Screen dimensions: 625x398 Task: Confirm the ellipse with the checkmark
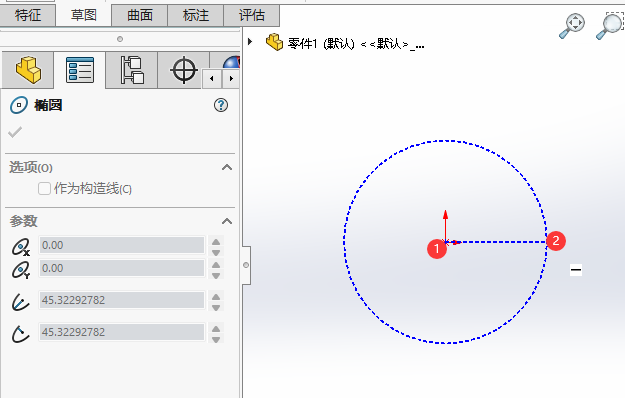pyautogui.click(x=15, y=132)
